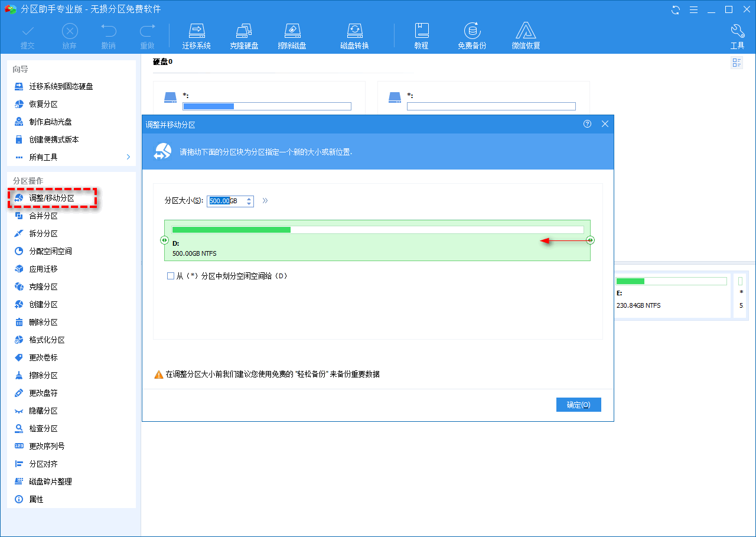Open the 克隆硬盘 toolbar tool

(x=244, y=36)
